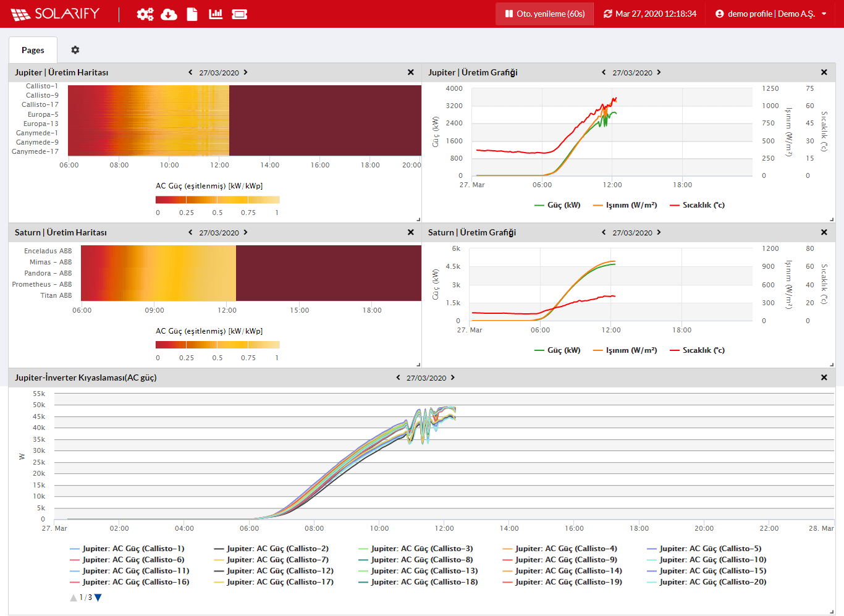This screenshot has width=844, height=616.
Task: Go to previous day in Saturn Üretim Grafiği
Action: click(604, 232)
